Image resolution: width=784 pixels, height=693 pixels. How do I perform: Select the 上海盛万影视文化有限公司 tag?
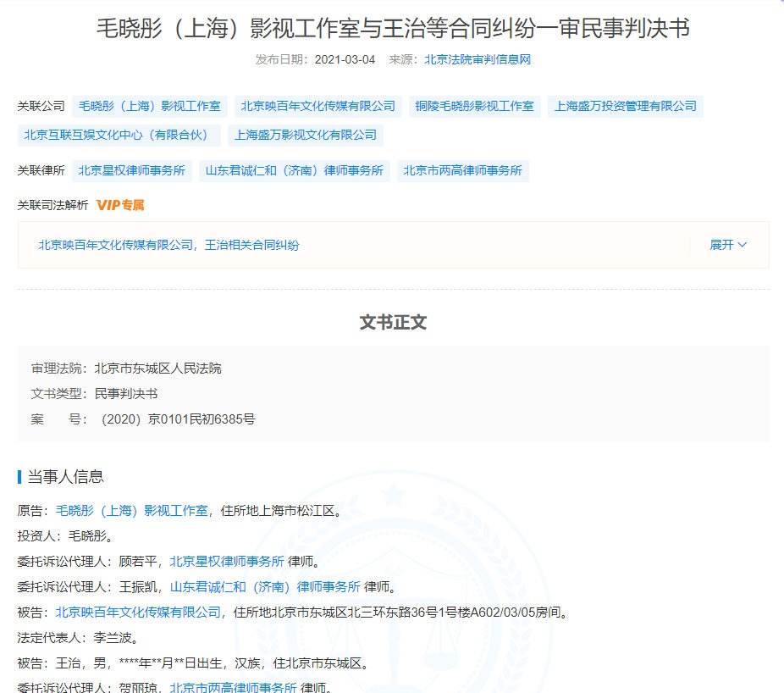coord(306,135)
